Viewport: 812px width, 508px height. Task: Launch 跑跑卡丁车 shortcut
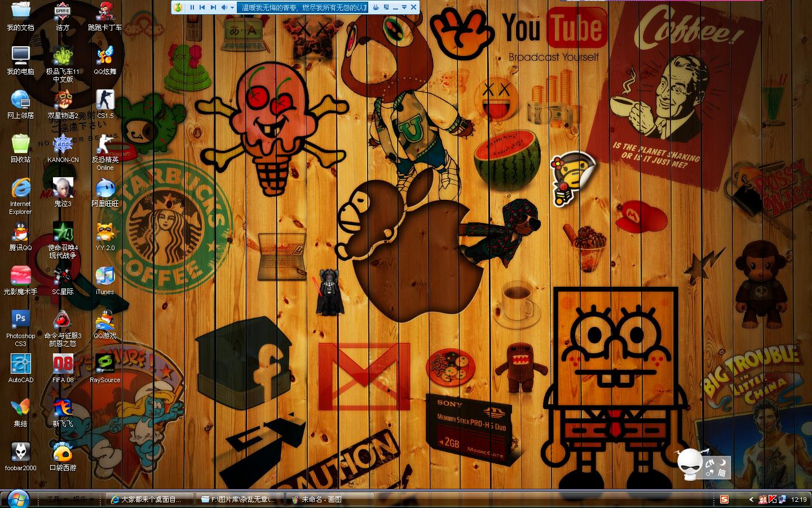[105, 16]
